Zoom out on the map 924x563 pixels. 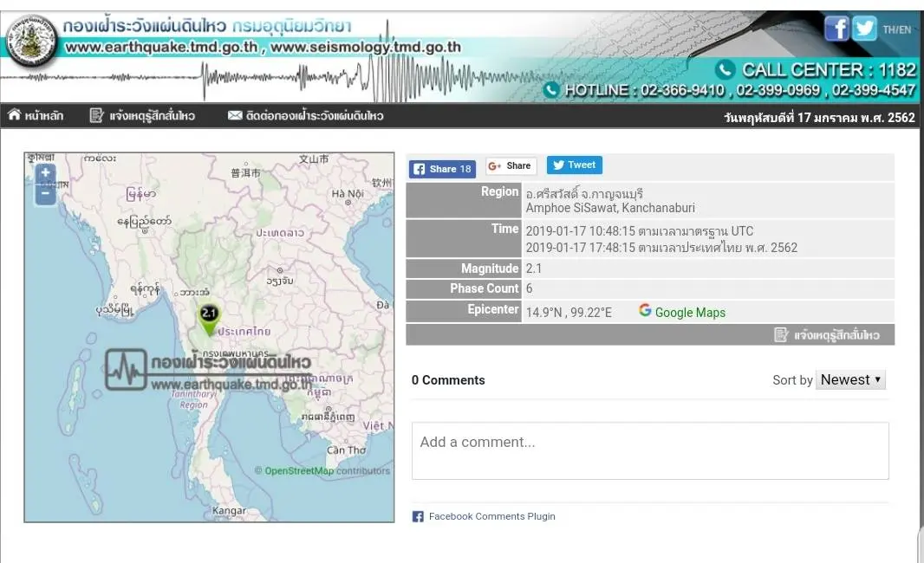[45, 194]
